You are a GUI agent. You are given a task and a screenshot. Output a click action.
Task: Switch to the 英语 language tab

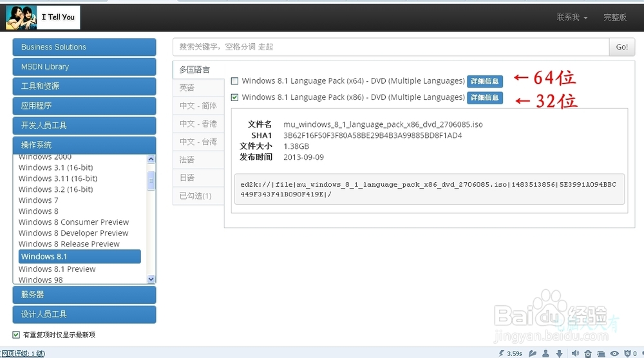tap(198, 88)
